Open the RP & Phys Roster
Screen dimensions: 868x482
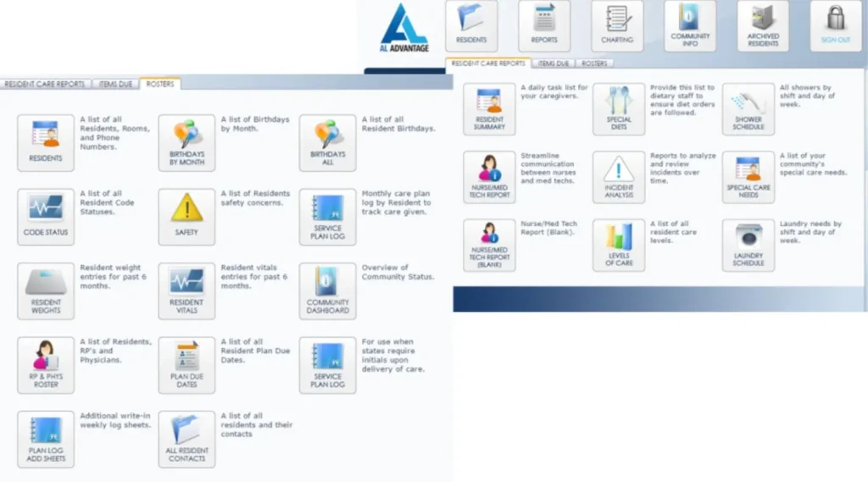coord(46,365)
